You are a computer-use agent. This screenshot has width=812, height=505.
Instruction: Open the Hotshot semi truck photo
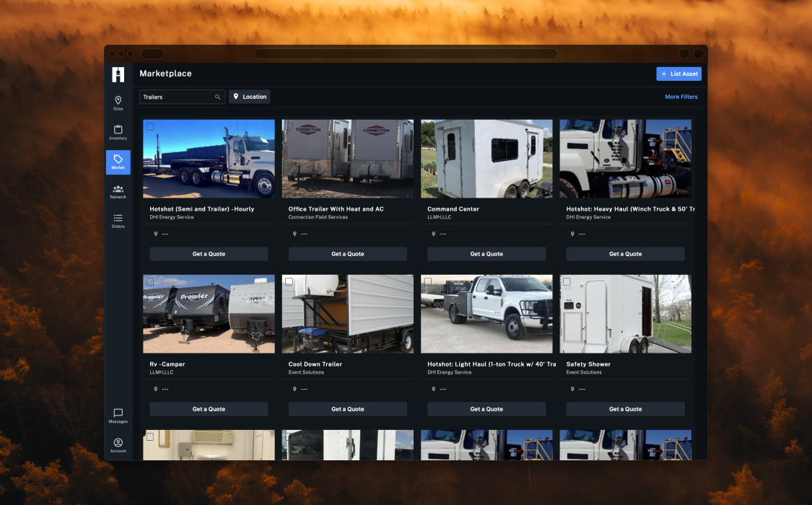point(209,159)
